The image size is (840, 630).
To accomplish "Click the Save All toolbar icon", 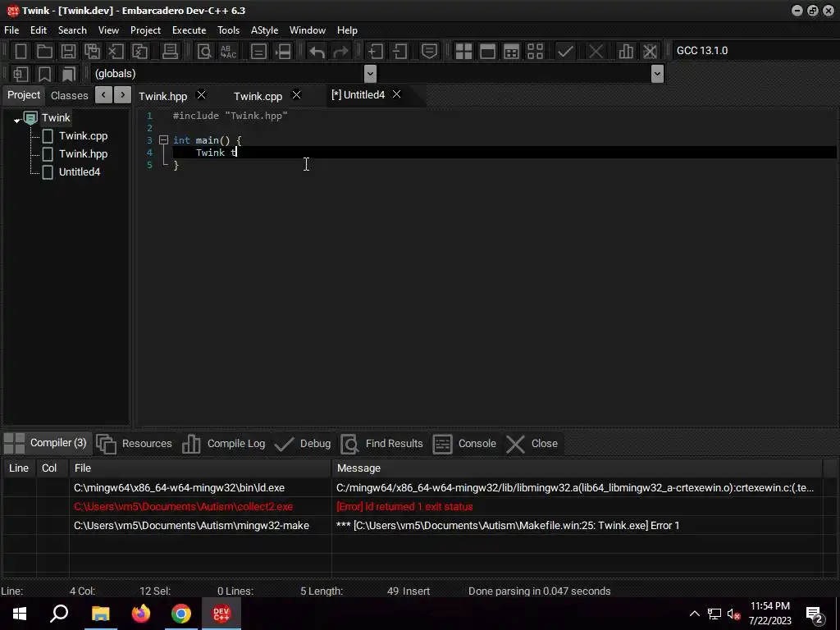I will pos(92,52).
